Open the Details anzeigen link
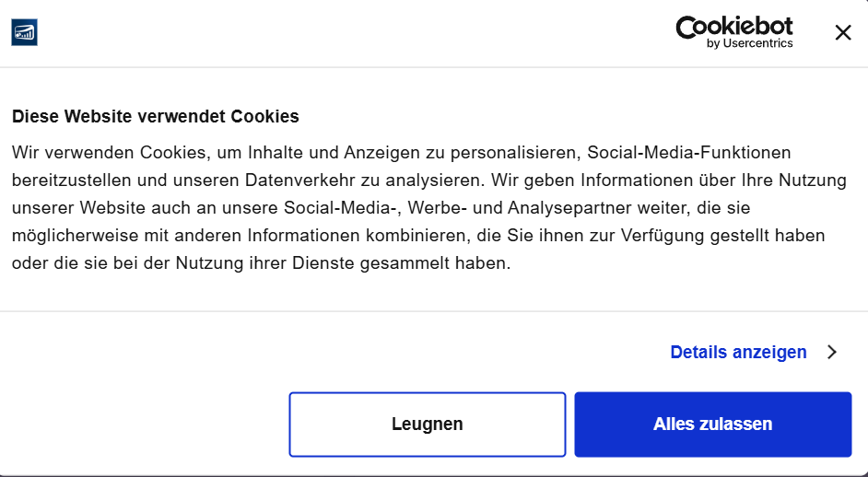868x477 pixels. coord(738,352)
